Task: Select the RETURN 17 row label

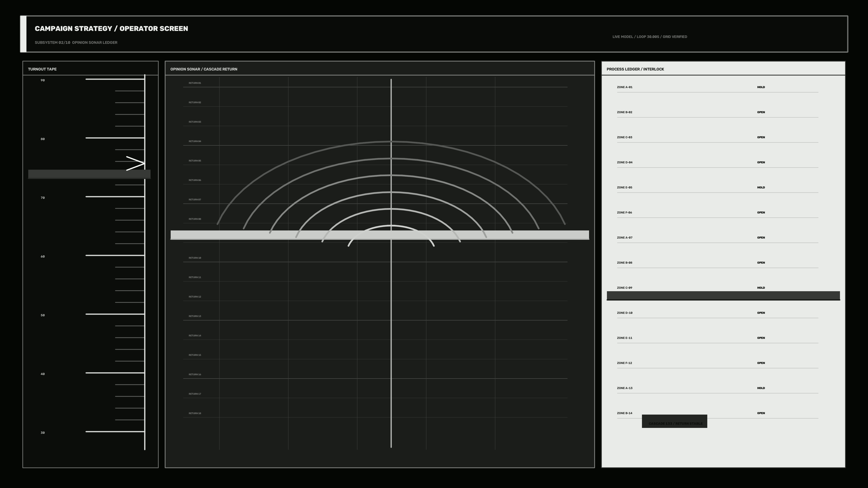Action: (x=195, y=394)
